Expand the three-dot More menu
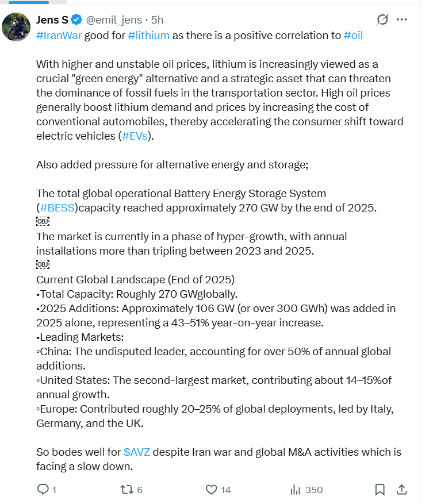433x504 pixels. (402, 20)
